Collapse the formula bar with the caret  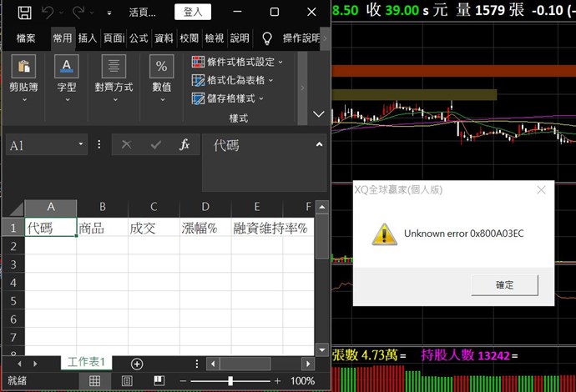[319, 144]
